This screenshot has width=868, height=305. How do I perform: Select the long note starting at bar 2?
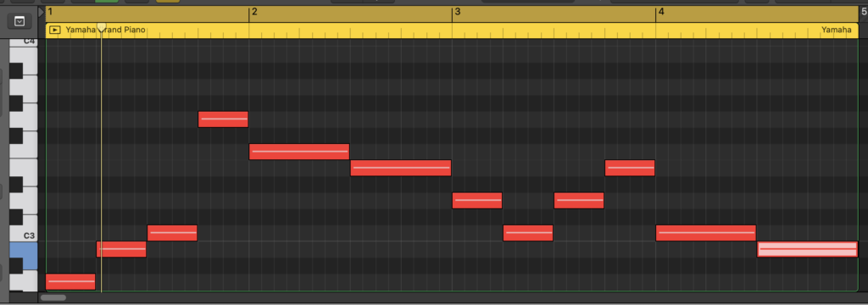[299, 152]
